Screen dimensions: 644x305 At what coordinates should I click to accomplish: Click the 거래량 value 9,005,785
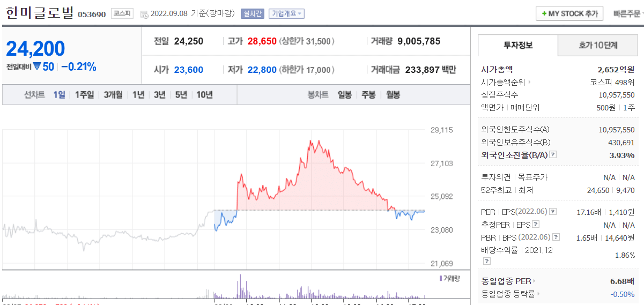[419, 41]
